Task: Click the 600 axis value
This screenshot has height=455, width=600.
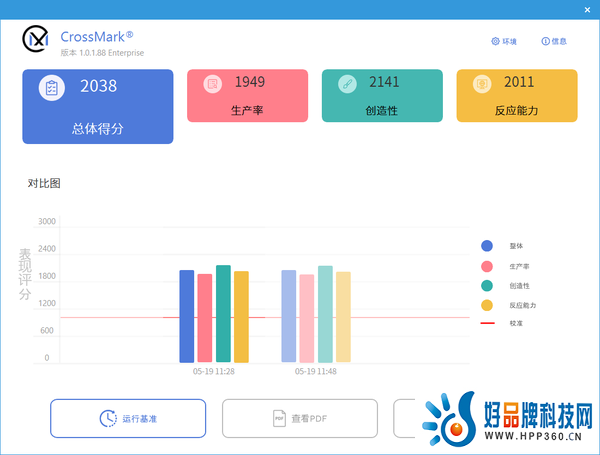Action: 47,330
